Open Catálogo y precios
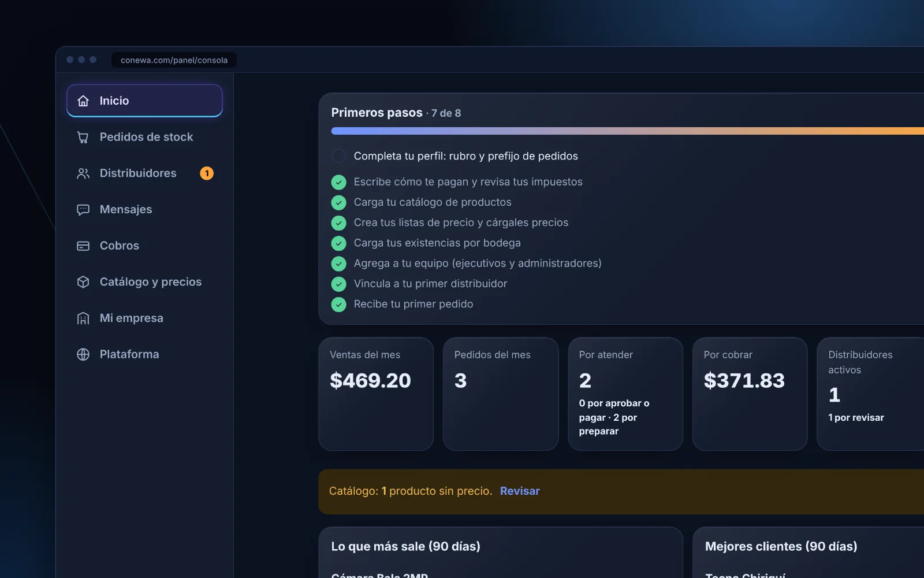 144,282
